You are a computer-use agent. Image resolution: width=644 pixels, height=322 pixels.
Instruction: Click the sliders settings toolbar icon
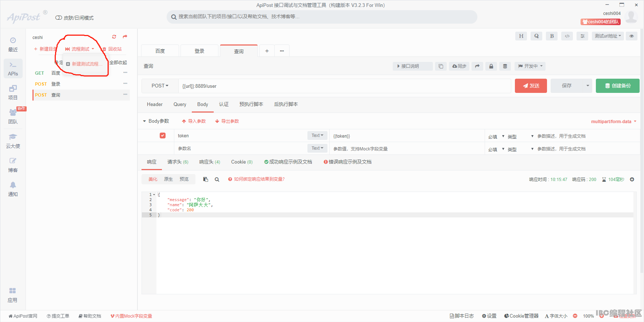582,36
